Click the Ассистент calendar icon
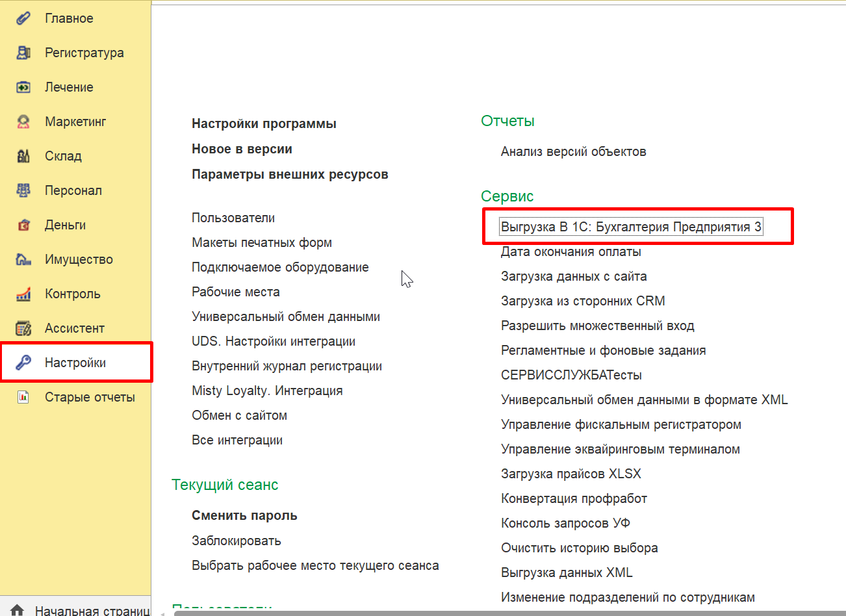This screenshot has height=616, width=846. 23,328
